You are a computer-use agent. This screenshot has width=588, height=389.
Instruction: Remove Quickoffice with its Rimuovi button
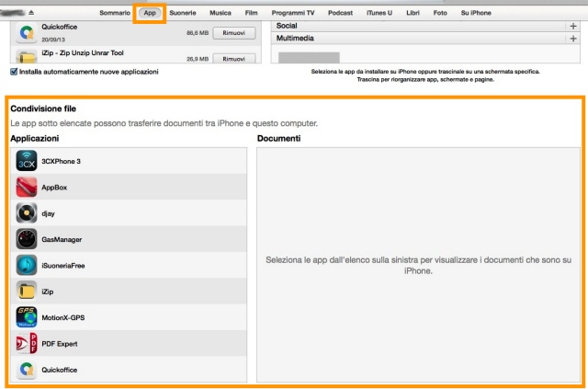234,33
